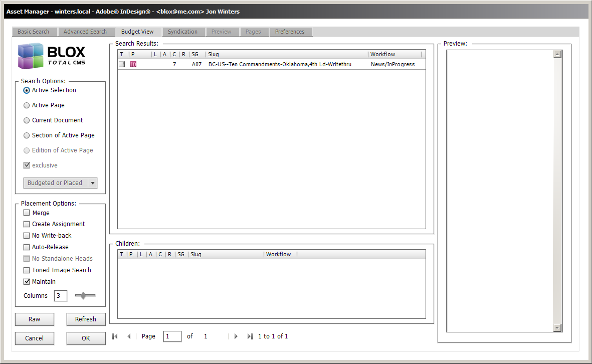592x364 pixels.
Task: Click the BLOX Total CMS logo
Action: 52,56
